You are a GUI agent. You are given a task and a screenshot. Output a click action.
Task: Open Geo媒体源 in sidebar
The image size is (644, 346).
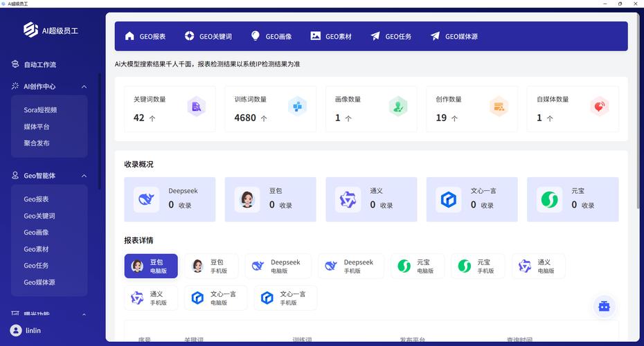(x=39, y=282)
